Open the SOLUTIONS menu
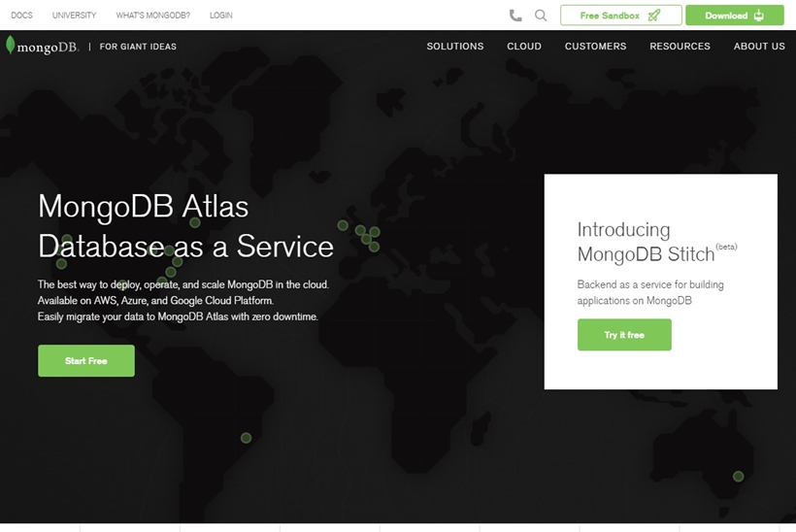796x532 pixels. [455, 47]
